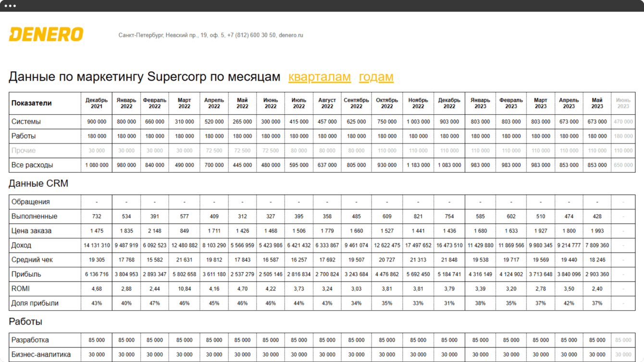Click the 'Работы' section heading below CRM
This screenshot has width=644, height=362.
coord(25,322)
